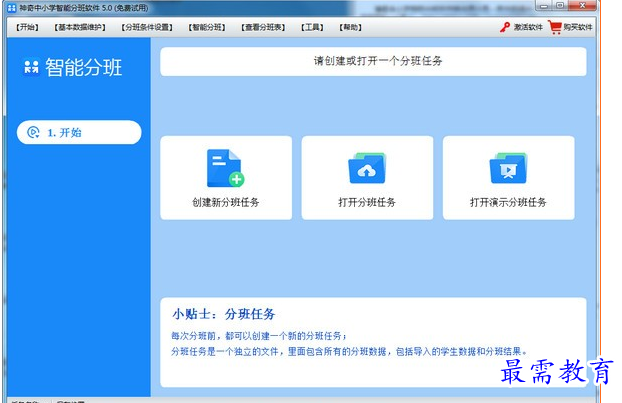Click tip line starting 每次分班前
622x403 pixels.
click(x=259, y=336)
